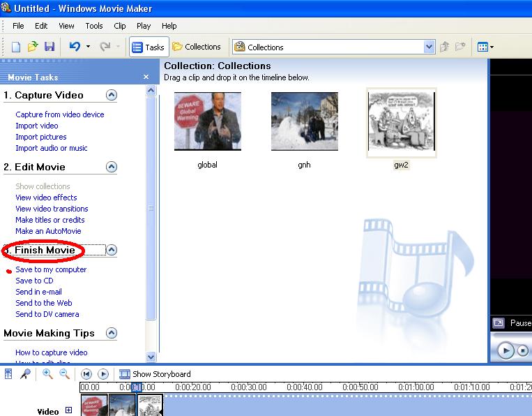This screenshot has width=532, height=416.
Task: Collapse the Finish Movie section
Action: click(112, 250)
